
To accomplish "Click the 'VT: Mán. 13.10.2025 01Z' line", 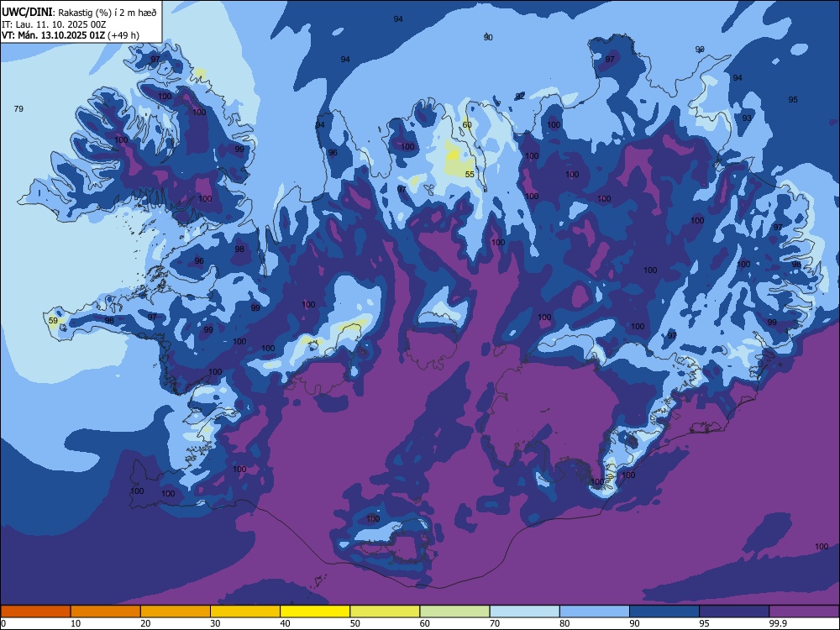I will click(x=54, y=35).
